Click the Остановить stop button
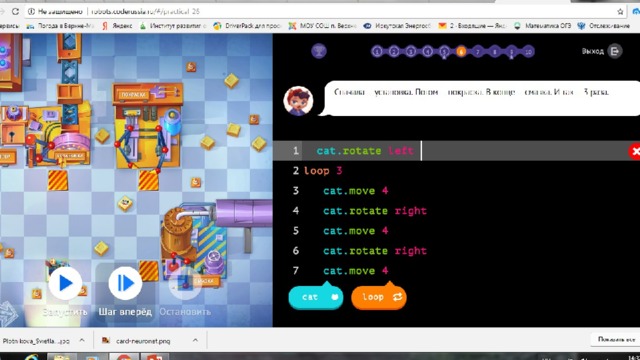This screenshot has height=360, width=640. 185,283
